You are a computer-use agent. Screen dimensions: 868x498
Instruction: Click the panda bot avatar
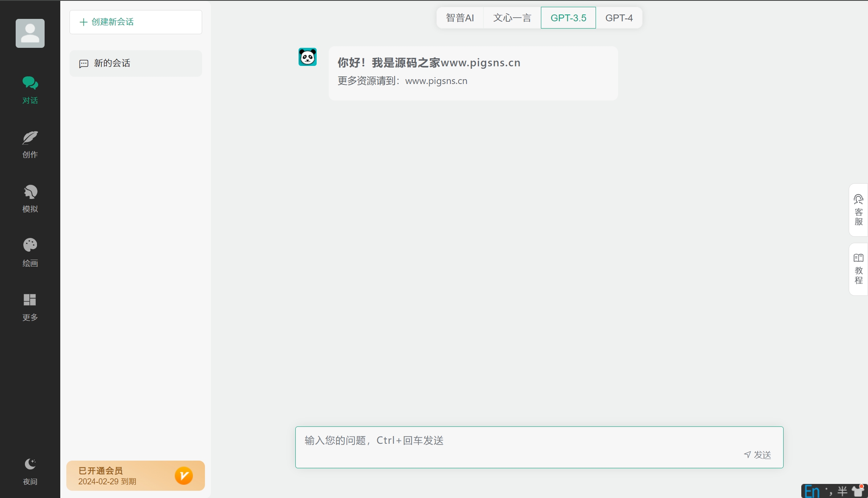coord(307,57)
